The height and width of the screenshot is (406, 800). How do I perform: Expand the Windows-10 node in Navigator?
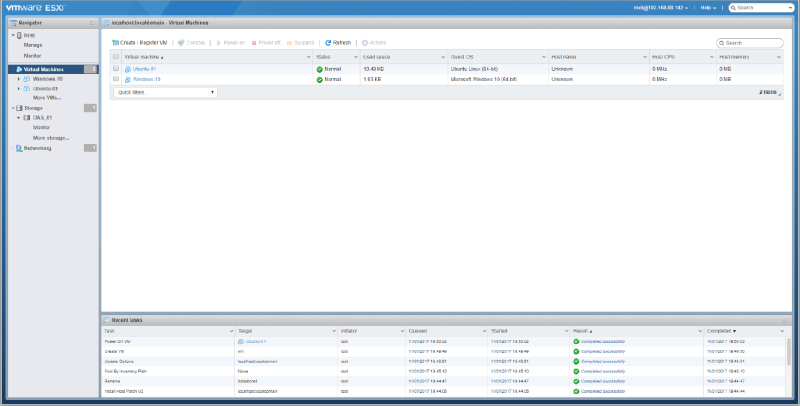(18, 78)
